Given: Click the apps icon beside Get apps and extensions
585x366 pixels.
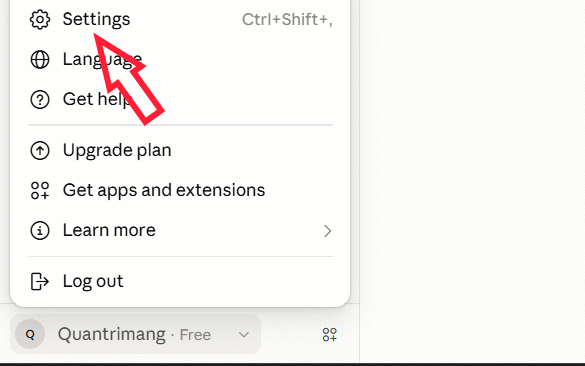Looking at the screenshot, I should pos(40,191).
